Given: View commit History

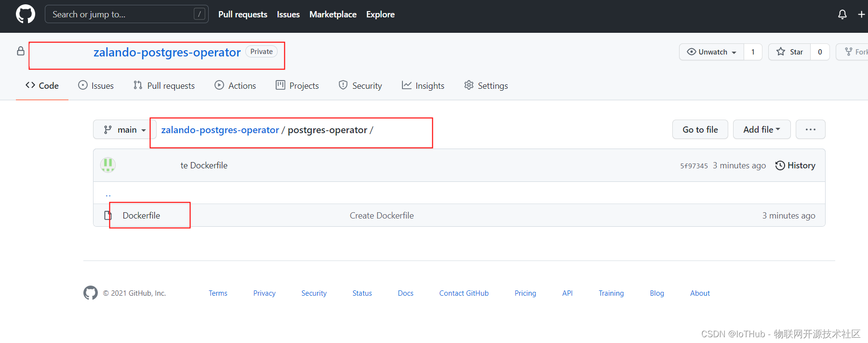Looking at the screenshot, I should pos(795,165).
